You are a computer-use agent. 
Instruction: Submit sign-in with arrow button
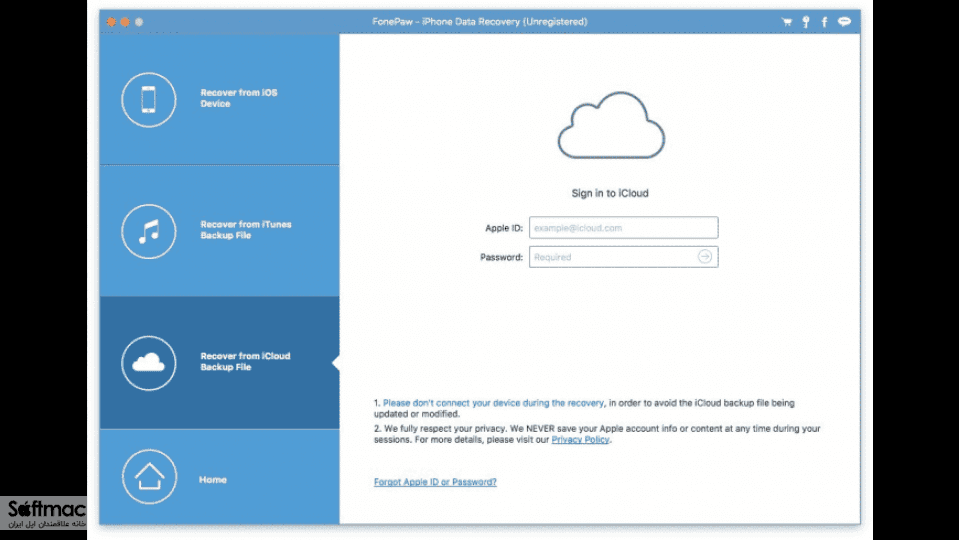(x=705, y=257)
